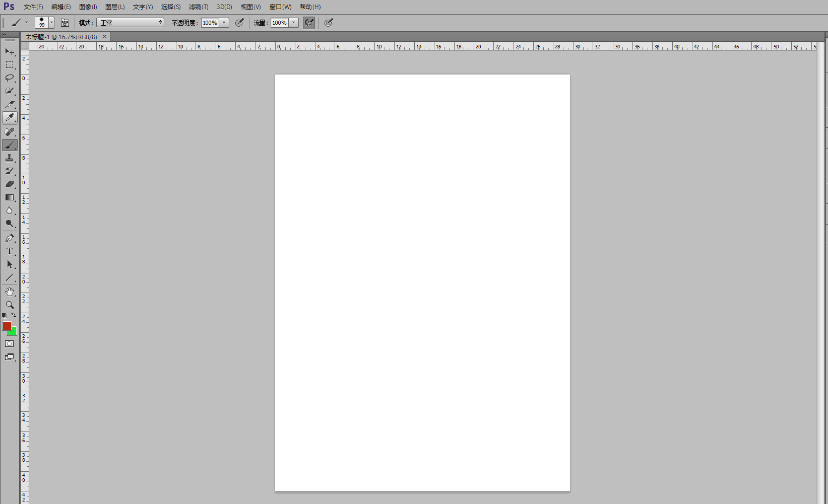Viewport: 828px width, 504px height.
Task: Open the 选择(S) menu
Action: tap(171, 7)
